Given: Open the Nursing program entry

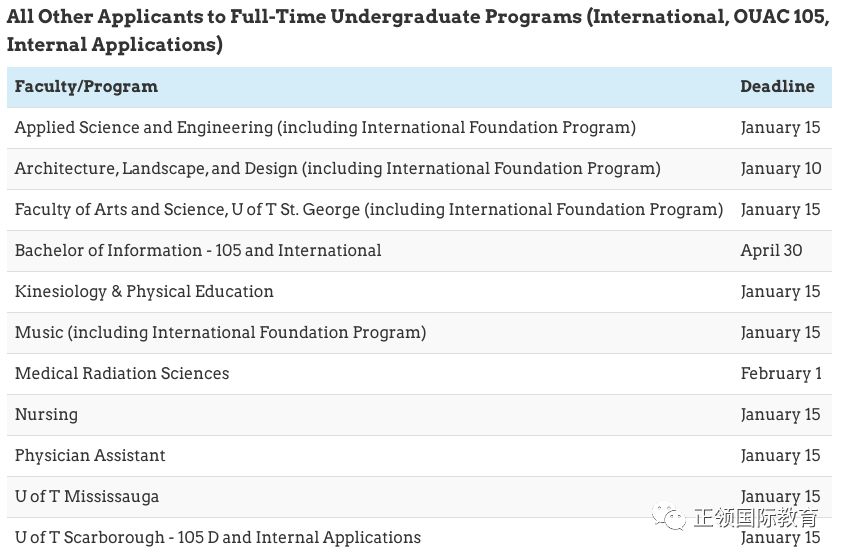Looking at the screenshot, I should 46,415.
